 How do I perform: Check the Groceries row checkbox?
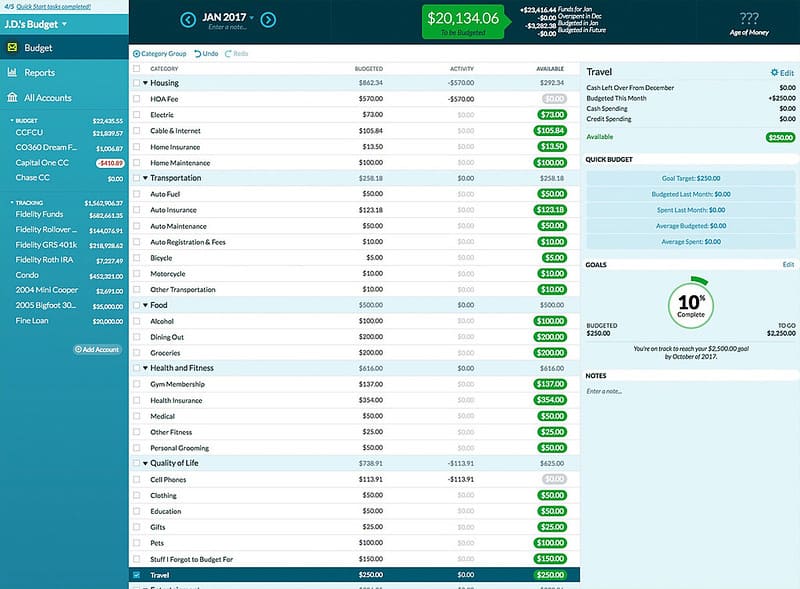click(x=136, y=353)
